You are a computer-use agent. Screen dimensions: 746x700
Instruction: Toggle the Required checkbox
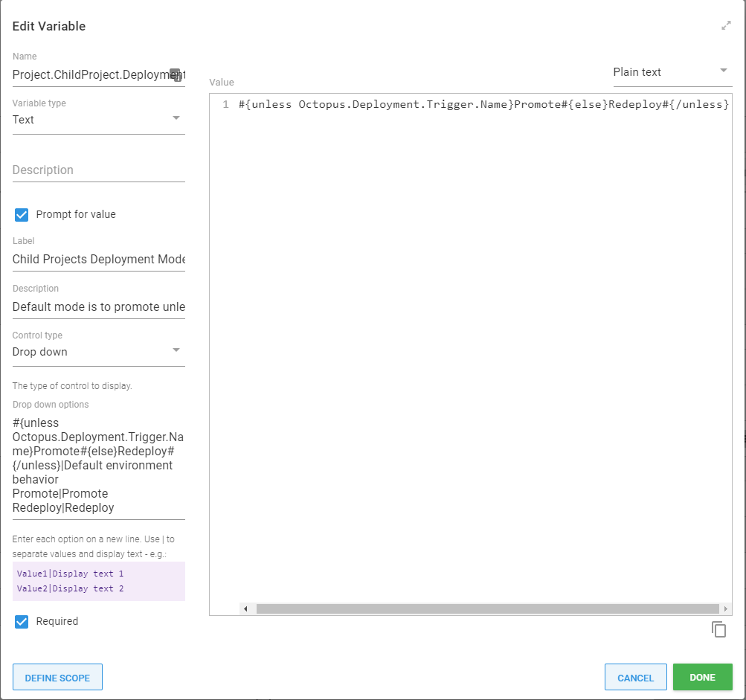coord(22,622)
